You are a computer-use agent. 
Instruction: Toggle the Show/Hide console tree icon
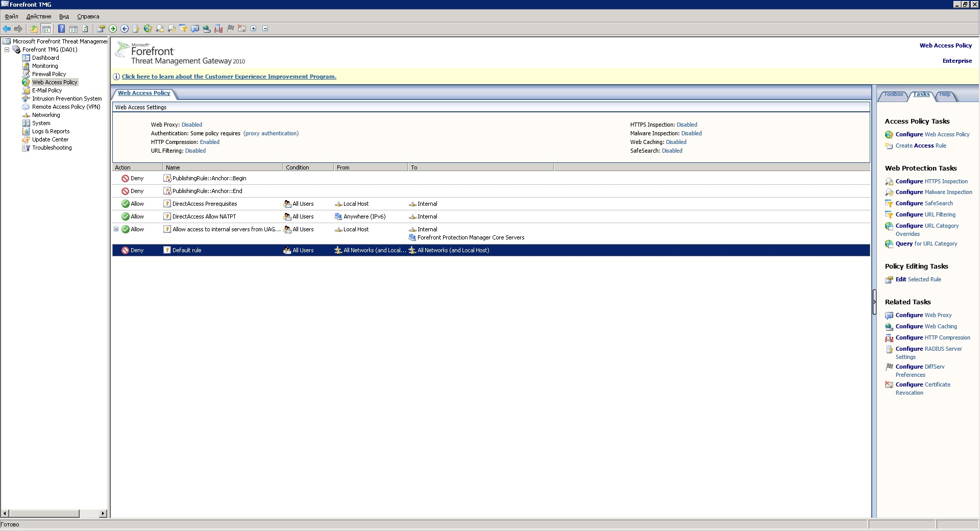pyautogui.click(x=46, y=29)
